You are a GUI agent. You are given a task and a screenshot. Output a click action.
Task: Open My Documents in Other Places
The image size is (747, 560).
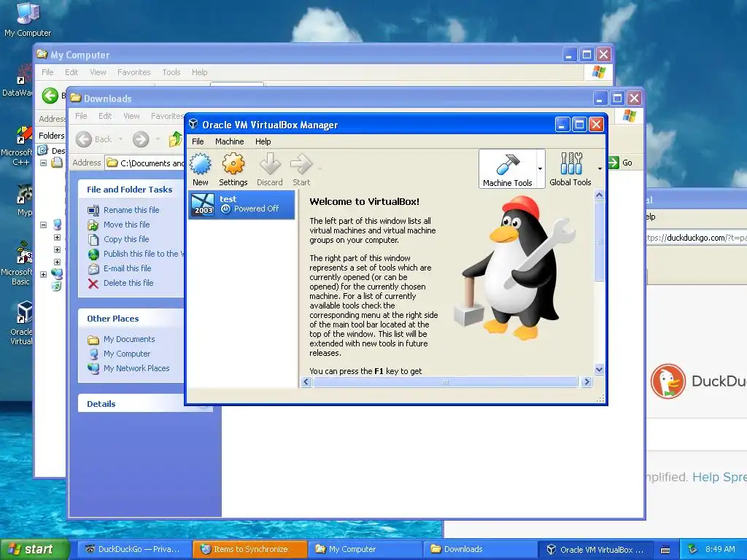click(x=129, y=339)
